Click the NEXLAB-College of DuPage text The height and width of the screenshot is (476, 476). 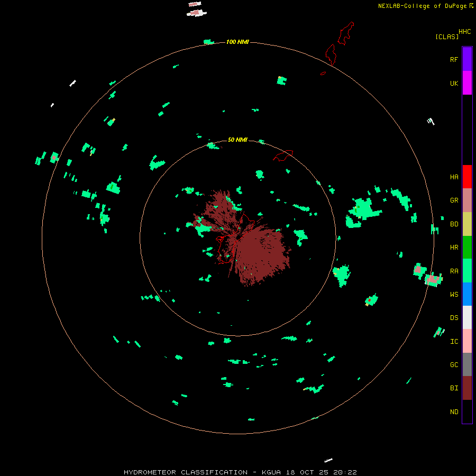click(423, 6)
